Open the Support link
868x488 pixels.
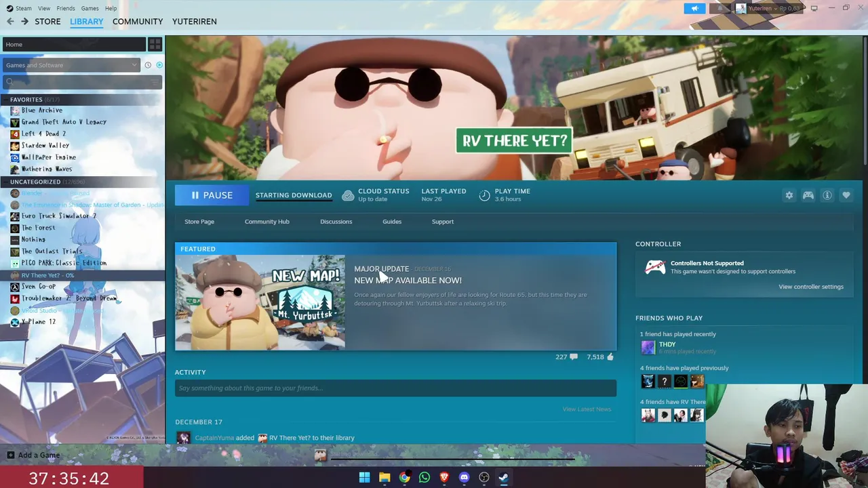443,222
